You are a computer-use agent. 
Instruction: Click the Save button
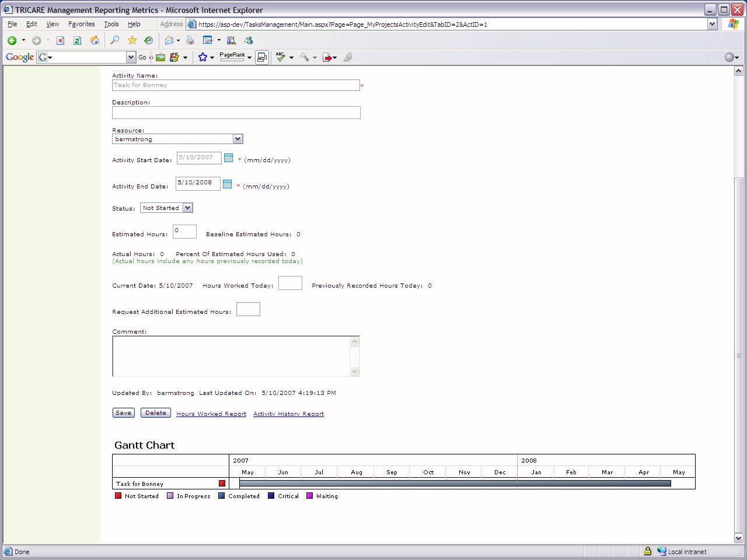tap(123, 413)
